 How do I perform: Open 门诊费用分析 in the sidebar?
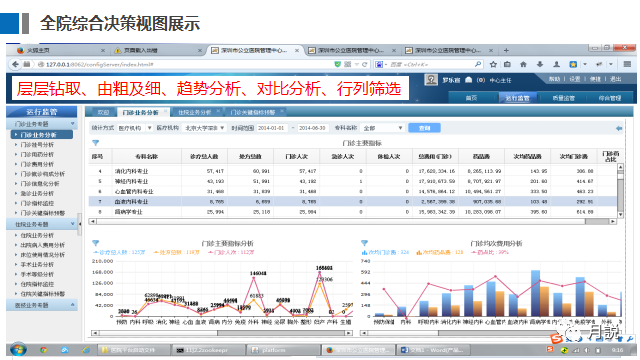coord(37,164)
